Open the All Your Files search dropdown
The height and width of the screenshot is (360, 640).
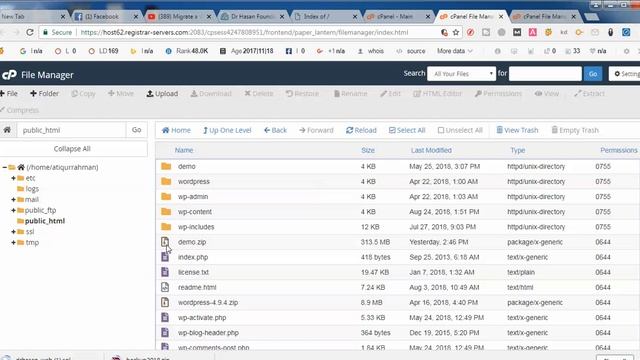point(462,74)
